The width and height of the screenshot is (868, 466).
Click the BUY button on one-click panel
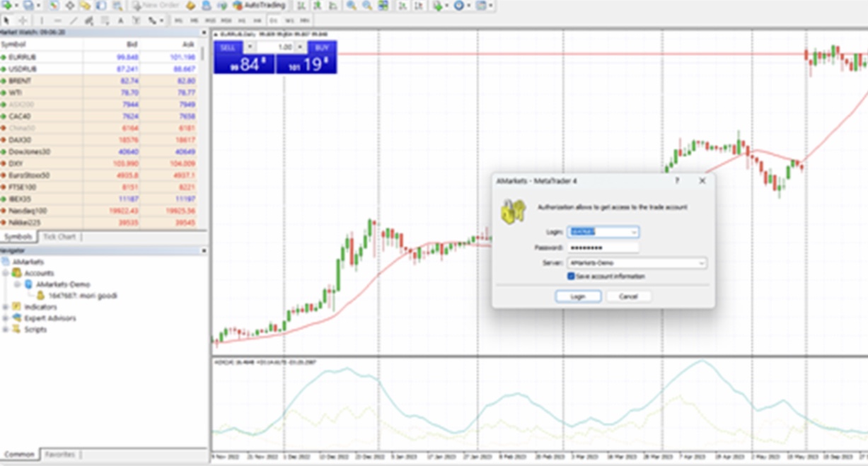point(322,47)
